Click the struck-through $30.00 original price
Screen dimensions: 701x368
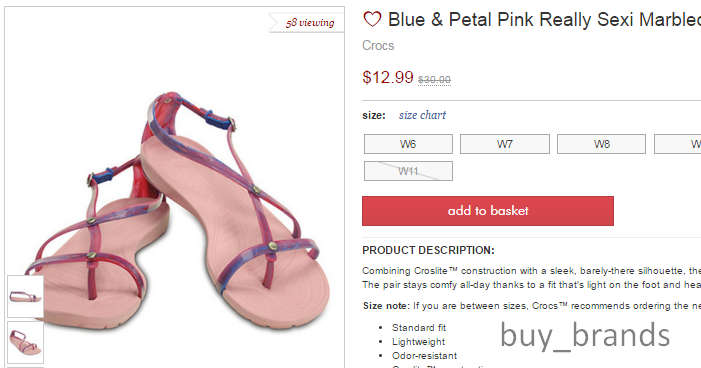tap(434, 80)
